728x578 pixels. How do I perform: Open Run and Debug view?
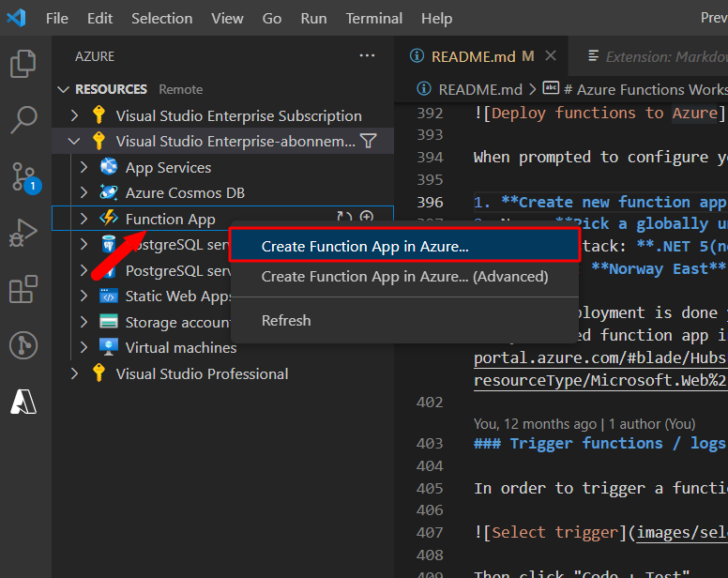pyautogui.click(x=23, y=233)
